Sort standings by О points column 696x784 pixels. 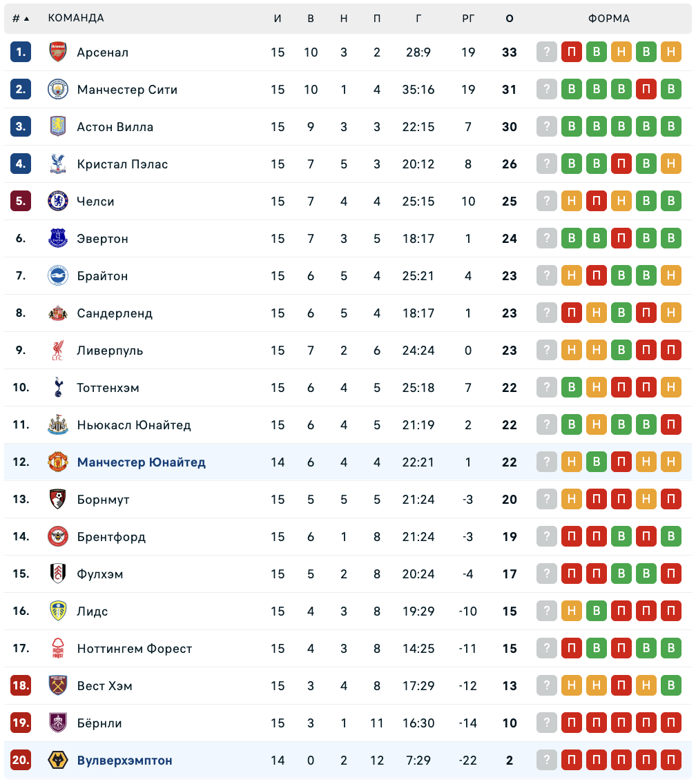pyautogui.click(x=510, y=19)
